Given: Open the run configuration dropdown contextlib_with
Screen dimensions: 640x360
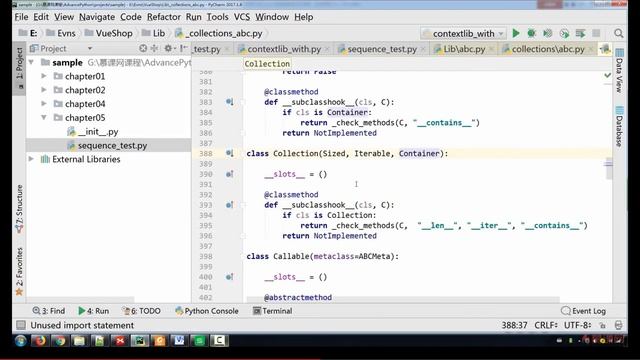Looking at the screenshot, I should point(464,33).
